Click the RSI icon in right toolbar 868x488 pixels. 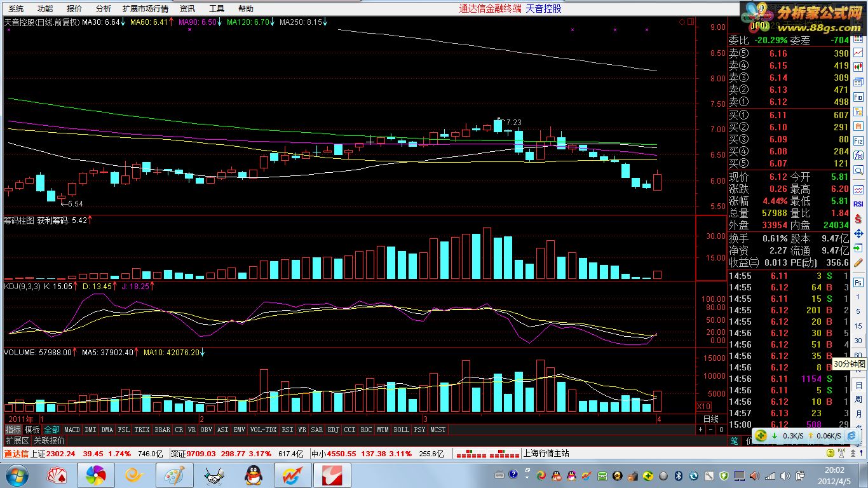pos(858,203)
